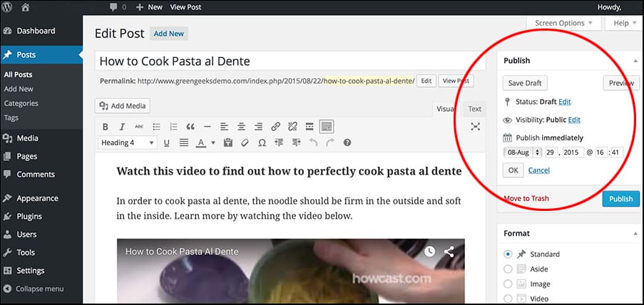Screen dimensions: 644x305
Task: Decrease indent of paragraph
Action: click(x=280, y=143)
